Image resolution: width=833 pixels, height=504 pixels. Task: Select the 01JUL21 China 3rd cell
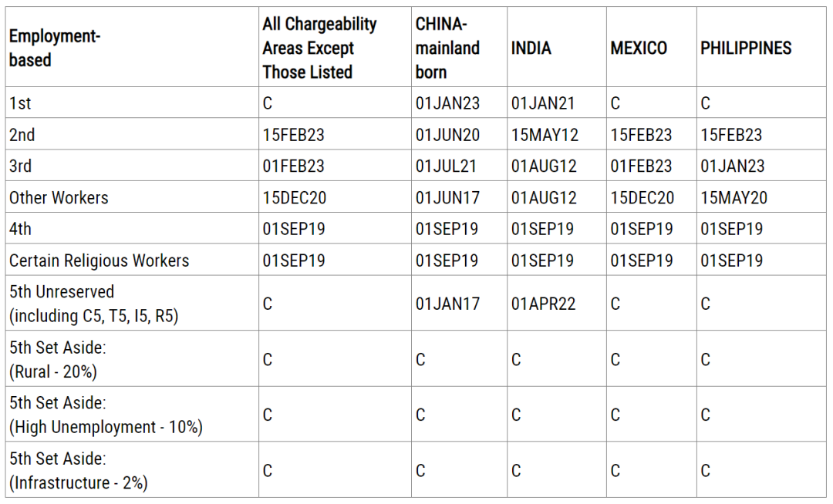(x=446, y=166)
